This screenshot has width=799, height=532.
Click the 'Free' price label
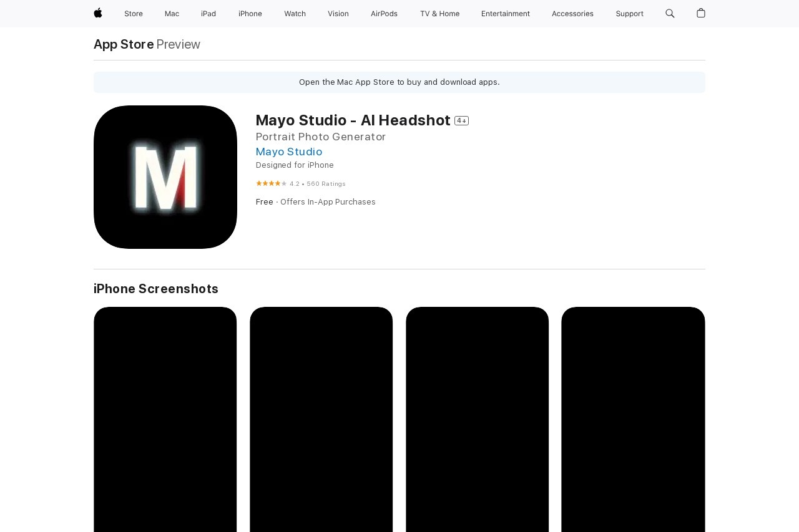(265, 202)
